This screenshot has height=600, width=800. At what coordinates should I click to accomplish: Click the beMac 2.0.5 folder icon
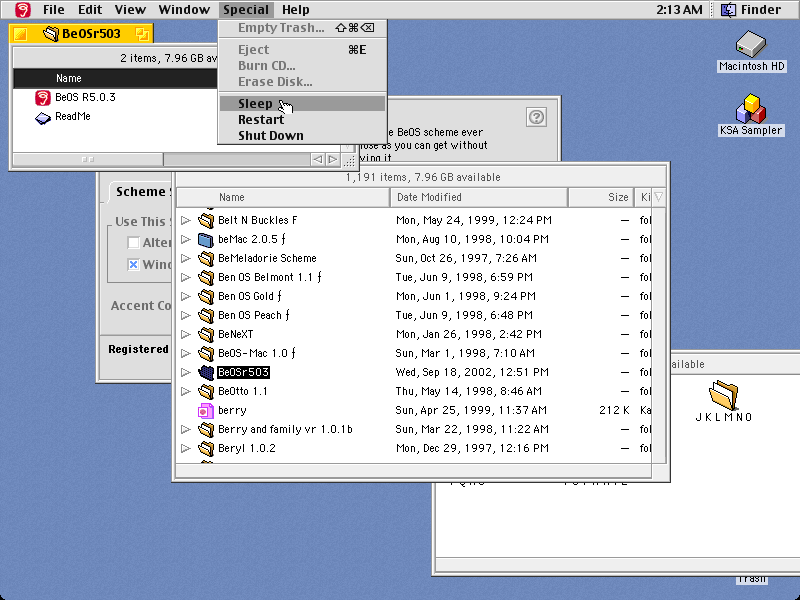pyautogui.click(x=206, y=239)
